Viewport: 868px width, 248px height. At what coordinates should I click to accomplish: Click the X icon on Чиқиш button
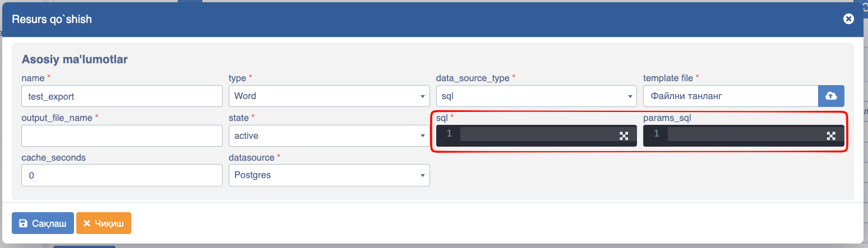tap(87, 223)
